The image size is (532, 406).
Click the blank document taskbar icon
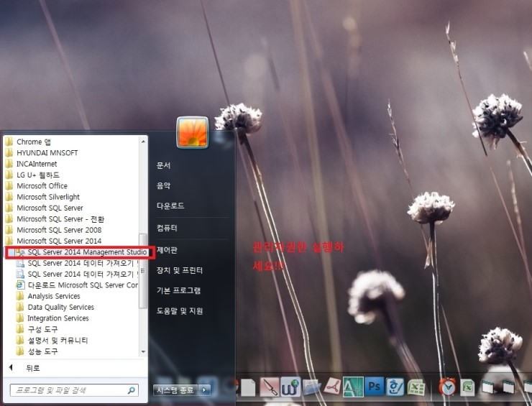pyautogui.click(x=248, y=388)
